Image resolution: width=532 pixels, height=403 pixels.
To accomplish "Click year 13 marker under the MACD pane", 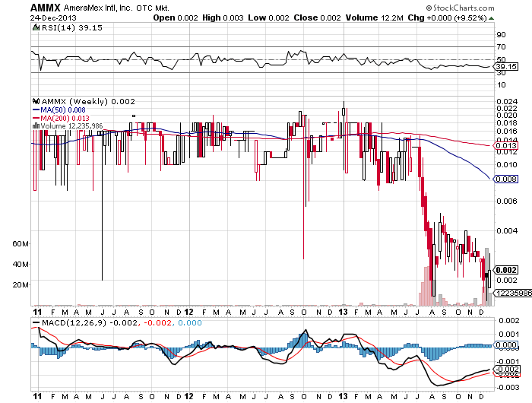I will point(344,396).
